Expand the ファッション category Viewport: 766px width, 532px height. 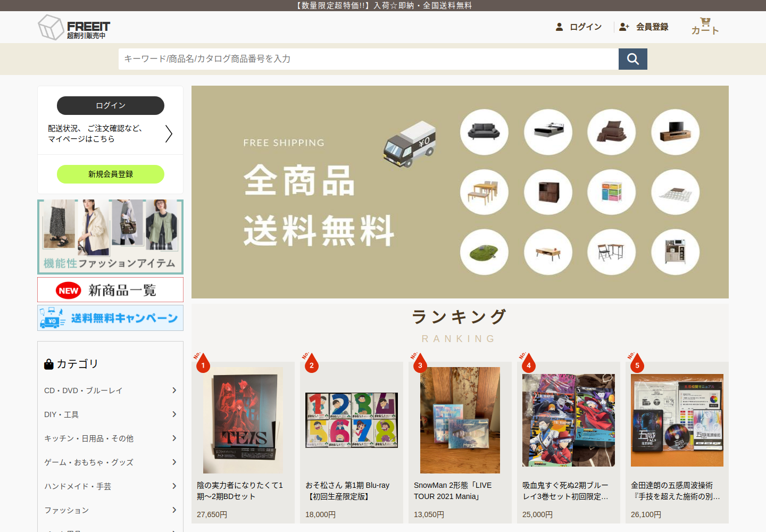point(110,510)
